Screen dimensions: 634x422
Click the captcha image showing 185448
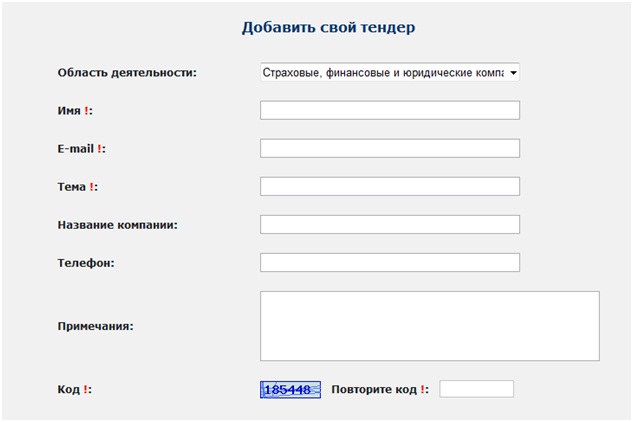tap(290, 389)
